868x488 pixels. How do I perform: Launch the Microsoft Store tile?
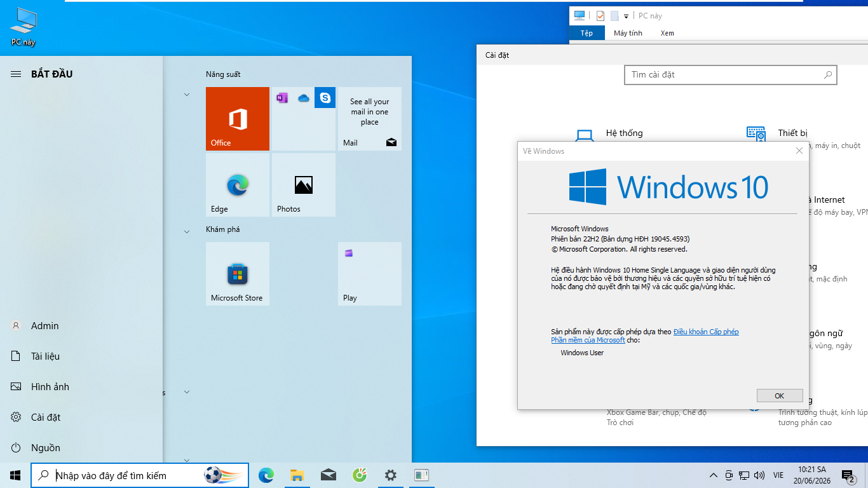pos(238,274)
